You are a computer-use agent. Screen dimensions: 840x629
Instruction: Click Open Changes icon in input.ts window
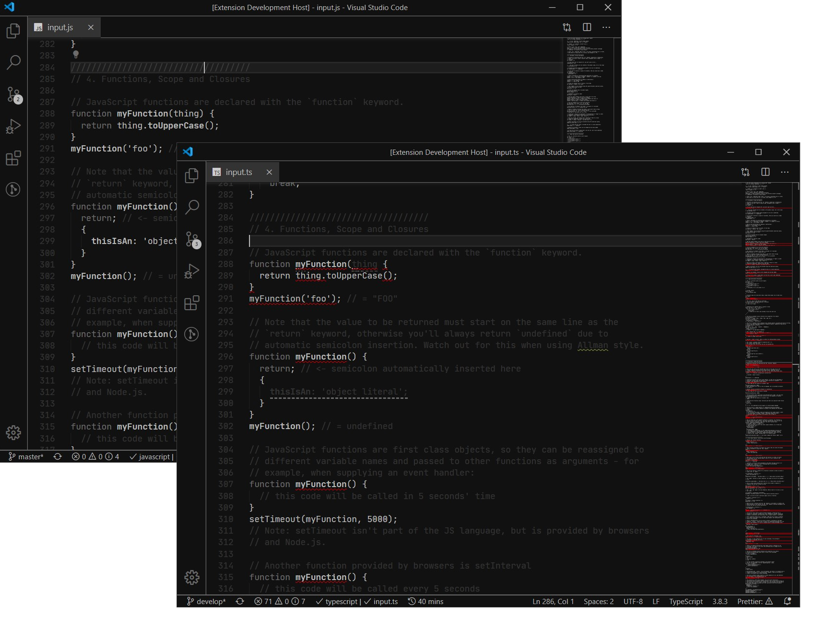click(745, 172)
